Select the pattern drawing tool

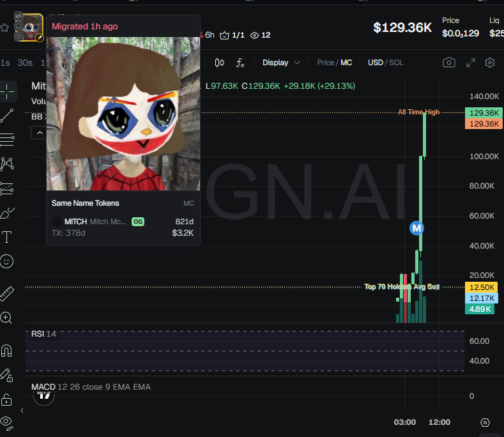(7, 164)
